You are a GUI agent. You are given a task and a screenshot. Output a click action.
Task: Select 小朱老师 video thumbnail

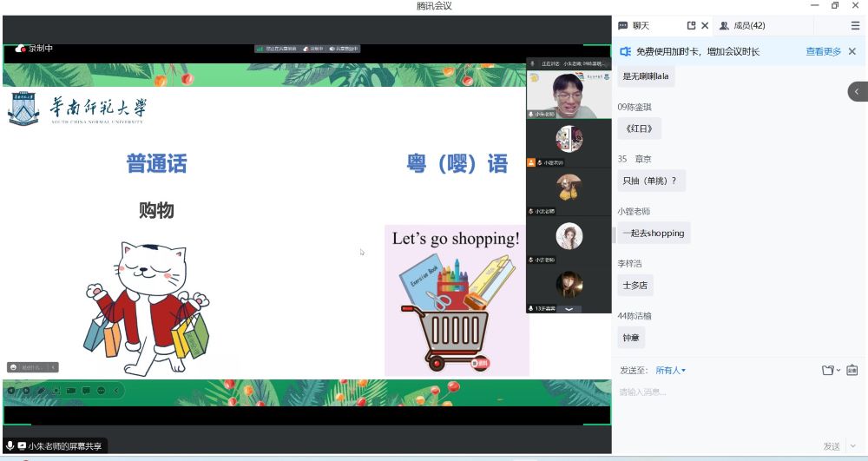[569, 94]
